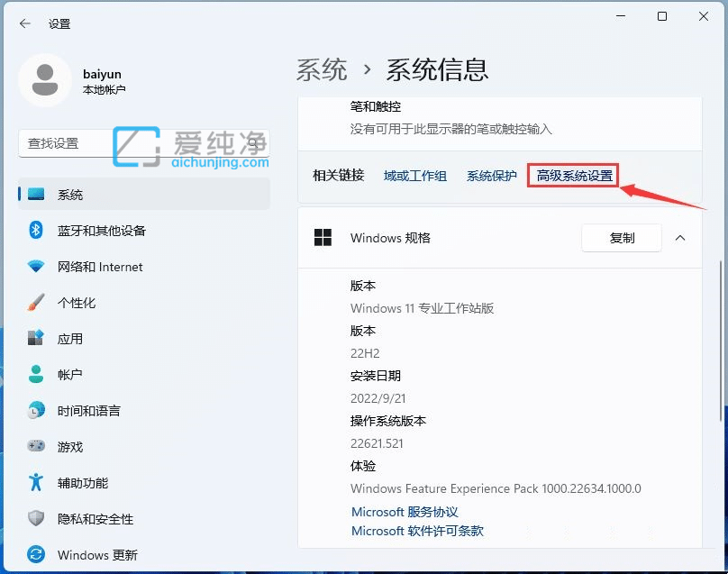Click the Windows logo in specifications header
Image resolution: width=728 pixels, height=574 pixels.
pos(323,238)
